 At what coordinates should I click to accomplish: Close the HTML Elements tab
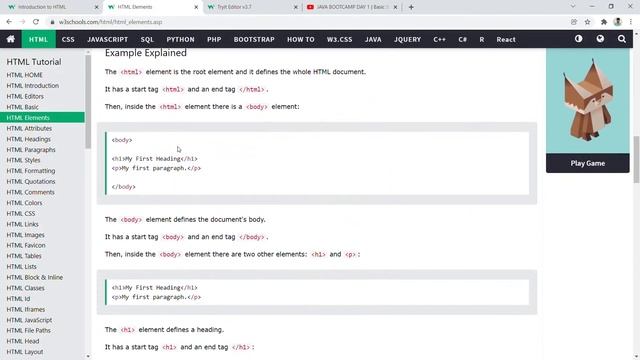pyautogui.click(x=196, y=7)
